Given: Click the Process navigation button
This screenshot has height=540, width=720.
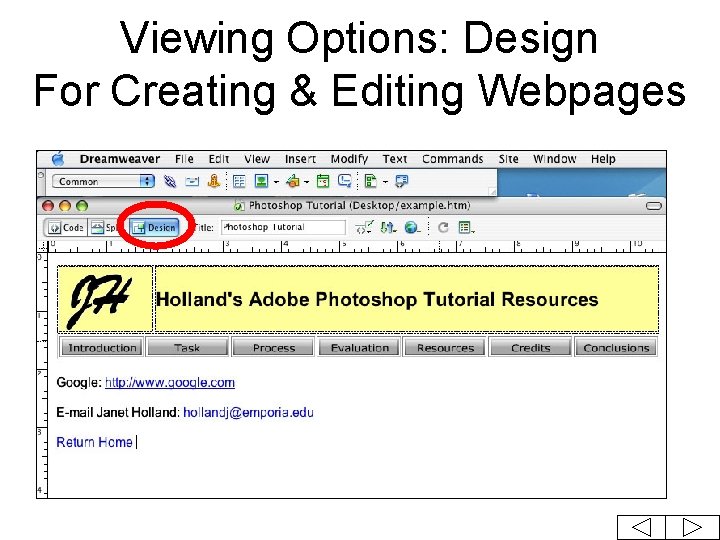Looking at the screenshot, I should [x=274, y=348].
